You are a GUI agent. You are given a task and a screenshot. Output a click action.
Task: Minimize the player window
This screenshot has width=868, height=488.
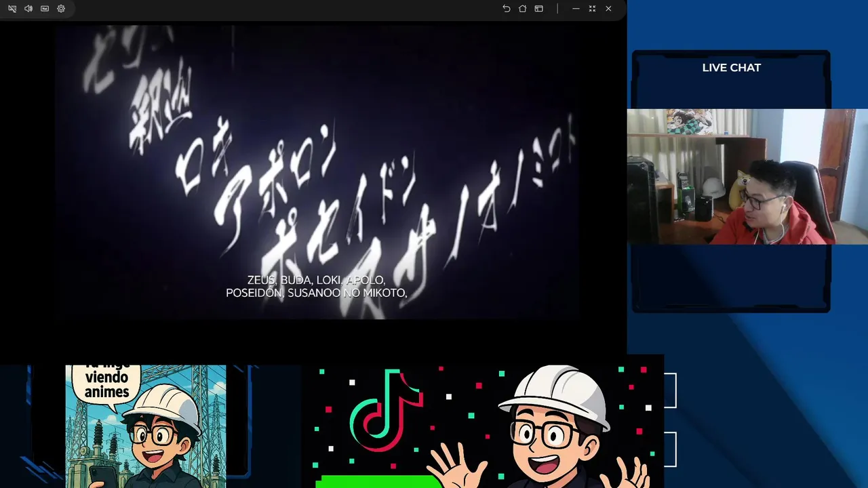coord(576,9)
